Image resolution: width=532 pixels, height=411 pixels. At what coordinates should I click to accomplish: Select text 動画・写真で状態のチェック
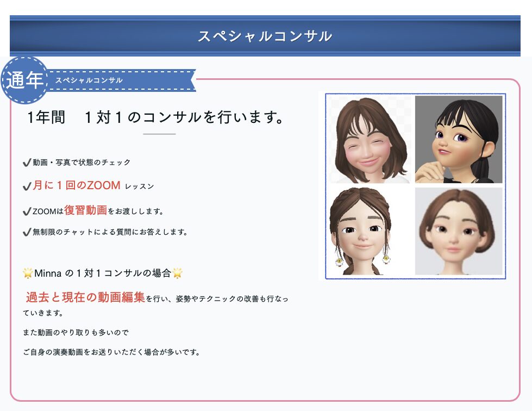coord(82,162)
